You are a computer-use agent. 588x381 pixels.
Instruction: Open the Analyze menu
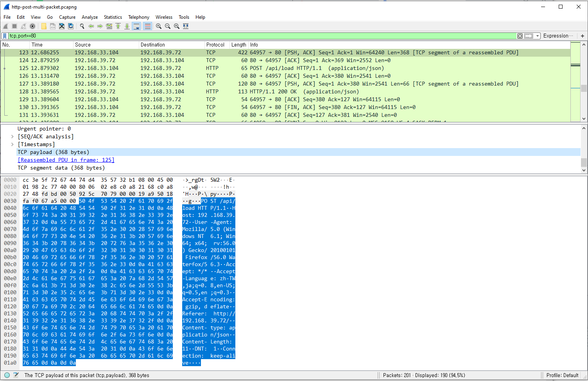[90, 17]
